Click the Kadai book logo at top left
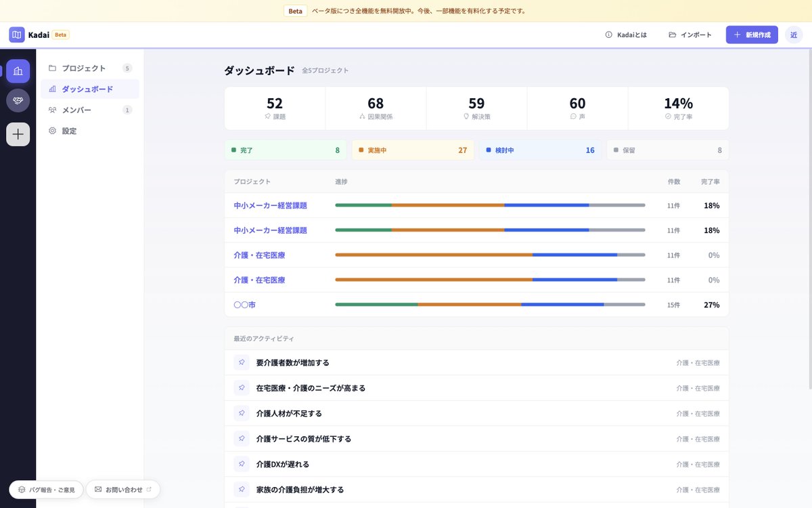This screenshot has height=508, width=812. pos(16,34)
